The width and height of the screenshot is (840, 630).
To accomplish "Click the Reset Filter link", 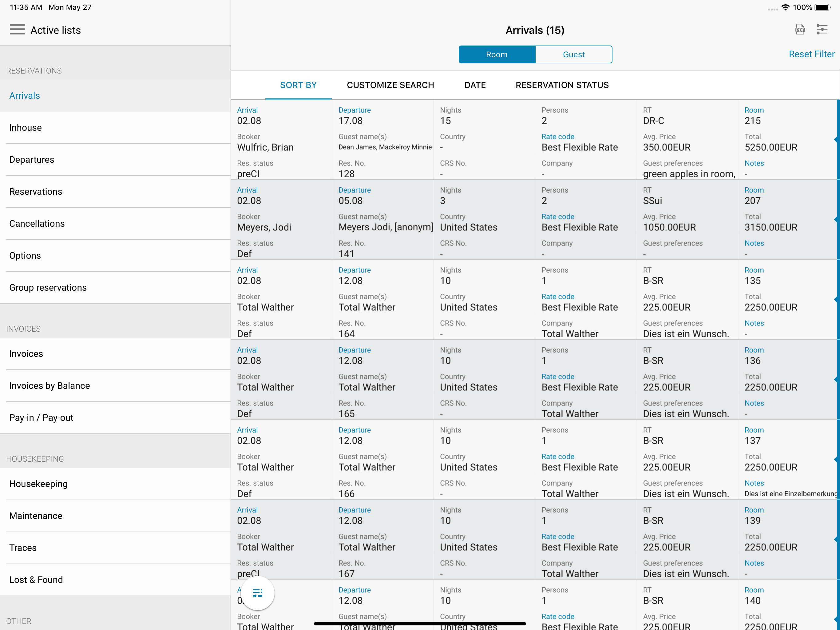I will click(811, 54).
